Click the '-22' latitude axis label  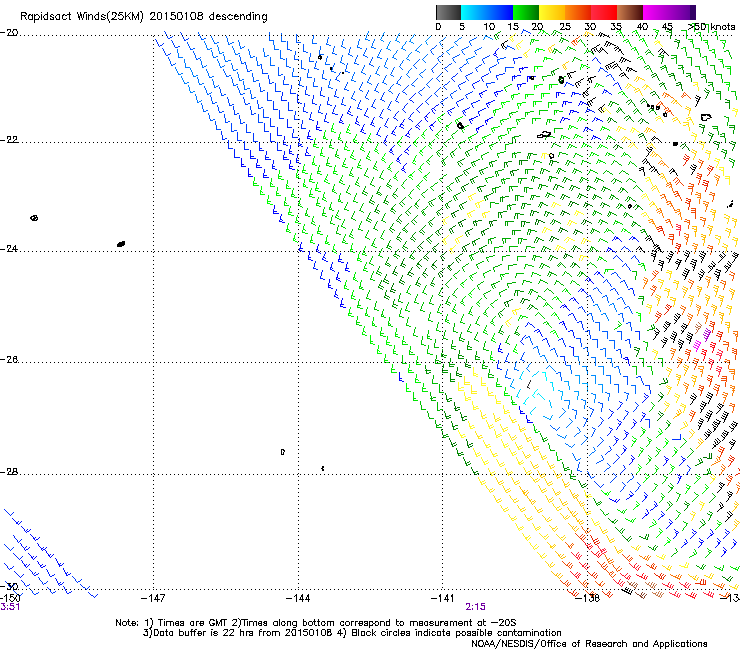(9, 140)
